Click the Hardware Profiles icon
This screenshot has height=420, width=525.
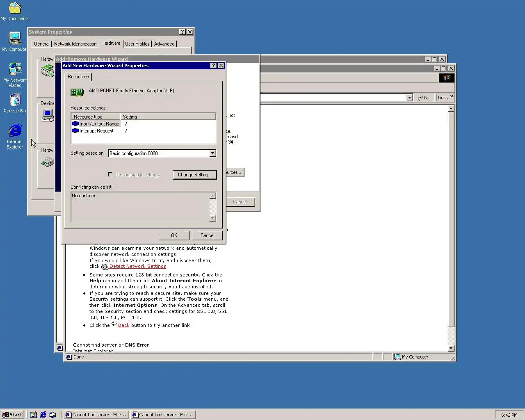click(48, 162)
